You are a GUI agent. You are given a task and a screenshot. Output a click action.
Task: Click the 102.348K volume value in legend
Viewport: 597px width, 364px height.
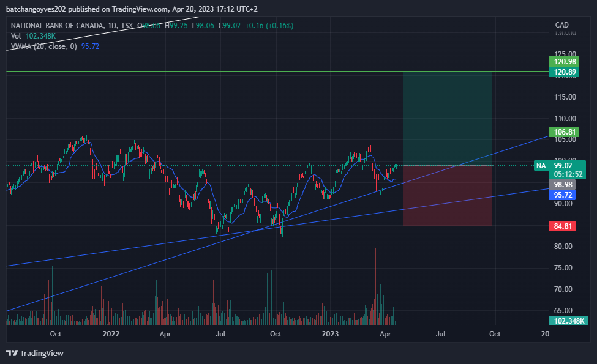click(41, 36)
